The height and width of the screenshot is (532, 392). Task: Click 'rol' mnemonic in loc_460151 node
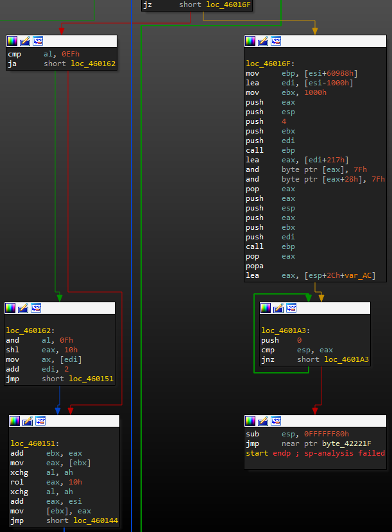tap(17, 482)
